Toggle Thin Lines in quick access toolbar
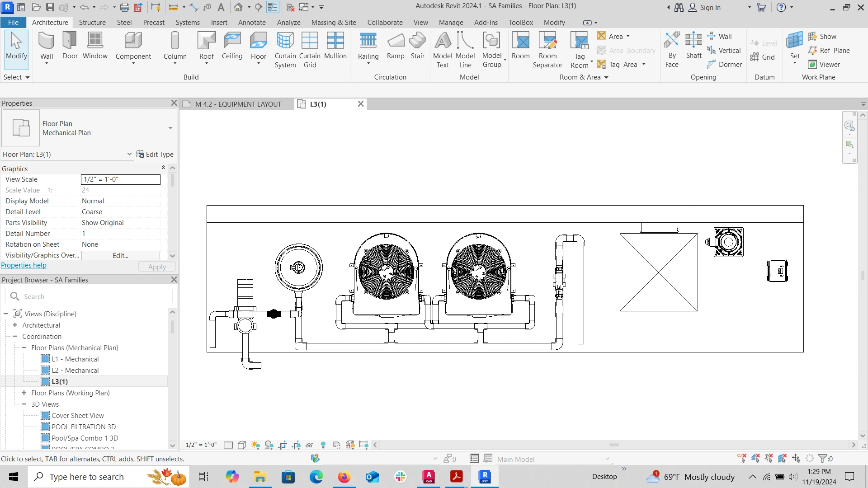 (x=273, y=7)
